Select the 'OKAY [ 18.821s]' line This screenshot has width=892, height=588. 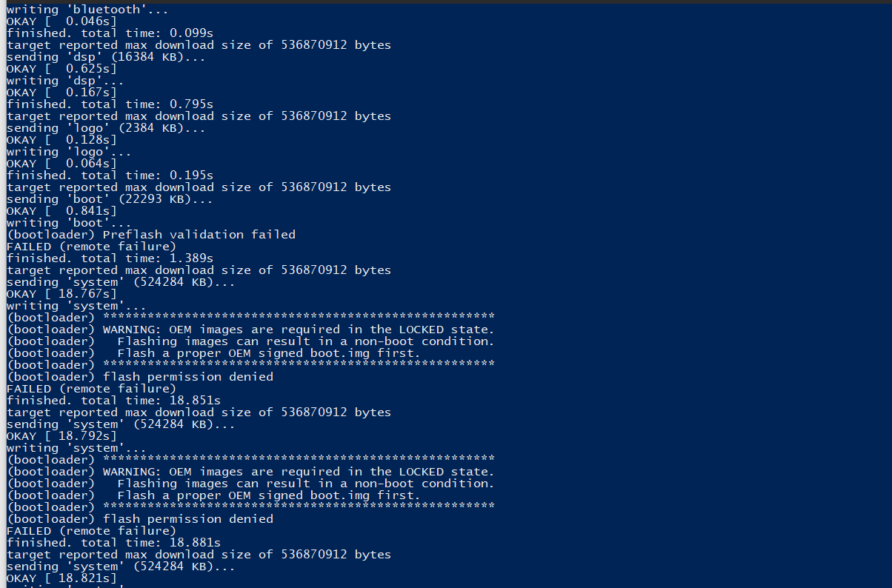(62, 578)
